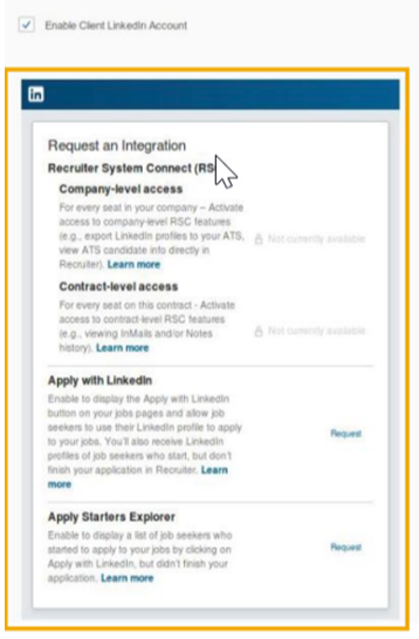Click the Company-level access subheading
Screen dimensions: 419x639
pyautogui.click(x=121, y=189)
